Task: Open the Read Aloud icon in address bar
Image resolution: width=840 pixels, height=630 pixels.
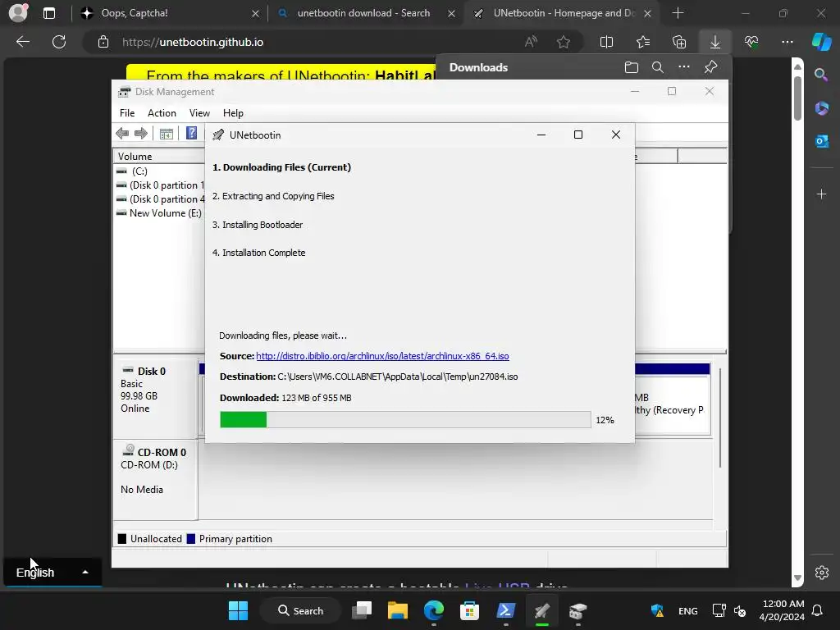Action: pos(531,42)
